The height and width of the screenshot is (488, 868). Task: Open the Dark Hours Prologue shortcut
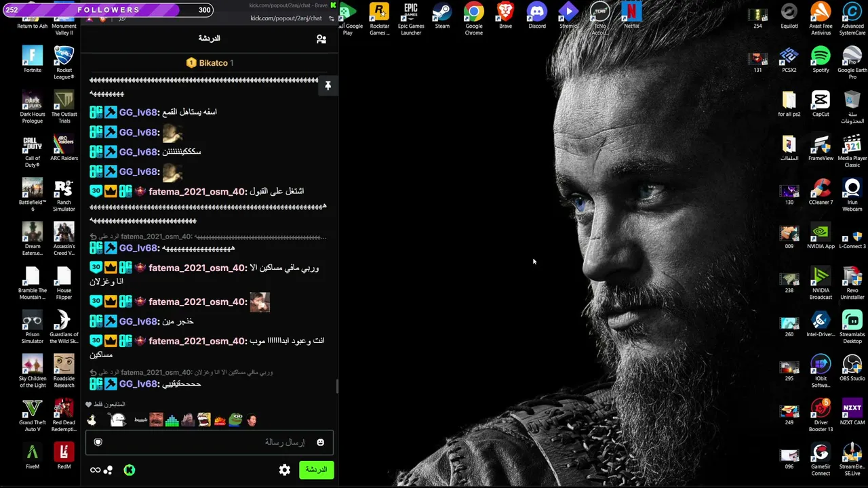(32, 106)
